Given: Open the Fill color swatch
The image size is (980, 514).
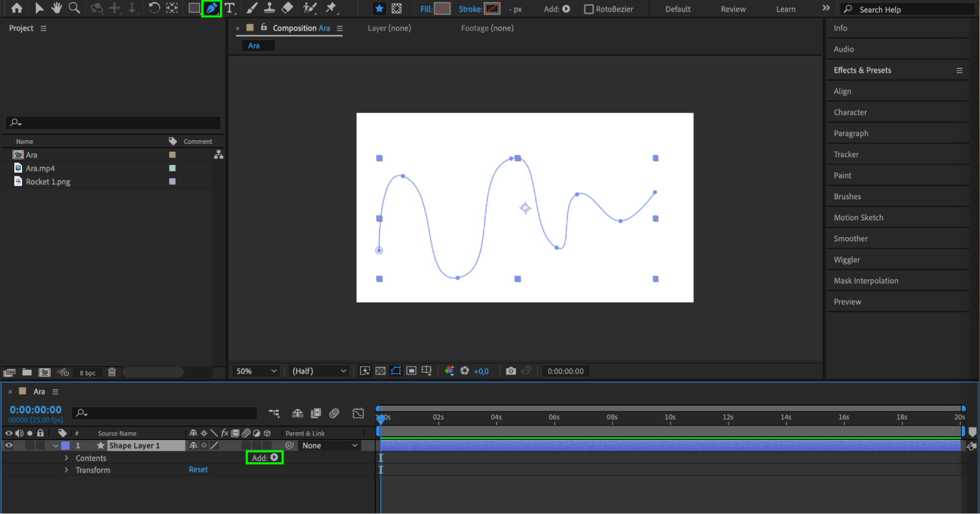Looking at the screenshot, I should tap(442, 9).
